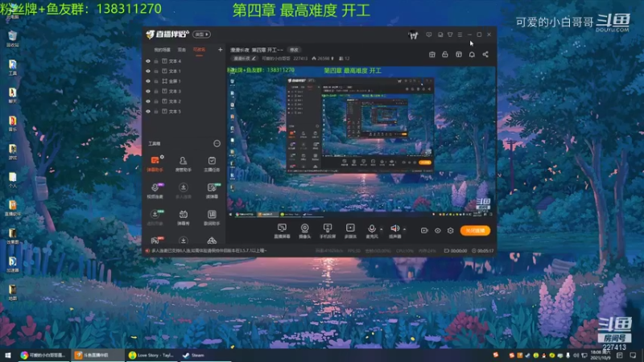Open the read-danmaku tool
The width and height of the screenshot is (644, 362).
(x=212, y=191)
